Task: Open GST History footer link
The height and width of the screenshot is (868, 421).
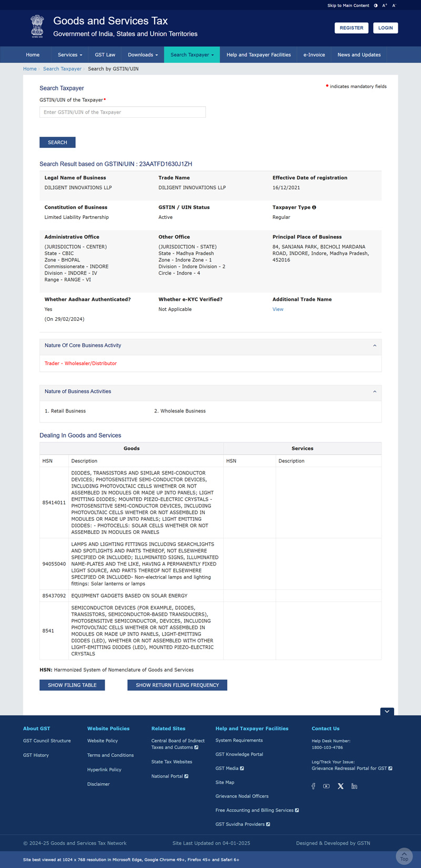Action: [36, 755]
